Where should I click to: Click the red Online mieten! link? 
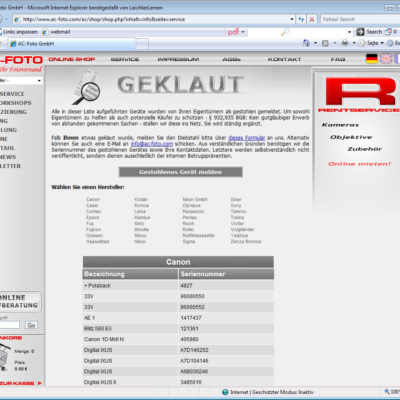pyautogui.click(x=359, y=164)
